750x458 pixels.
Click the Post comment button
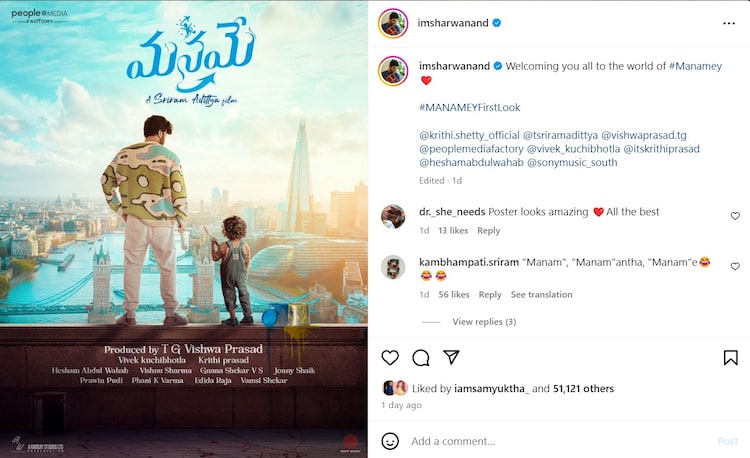click(x=728, y=441)
